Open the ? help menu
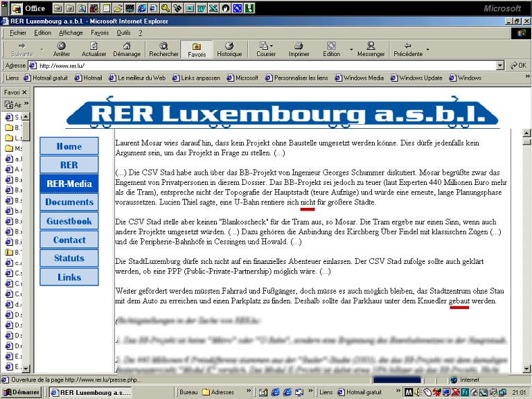 140,33
